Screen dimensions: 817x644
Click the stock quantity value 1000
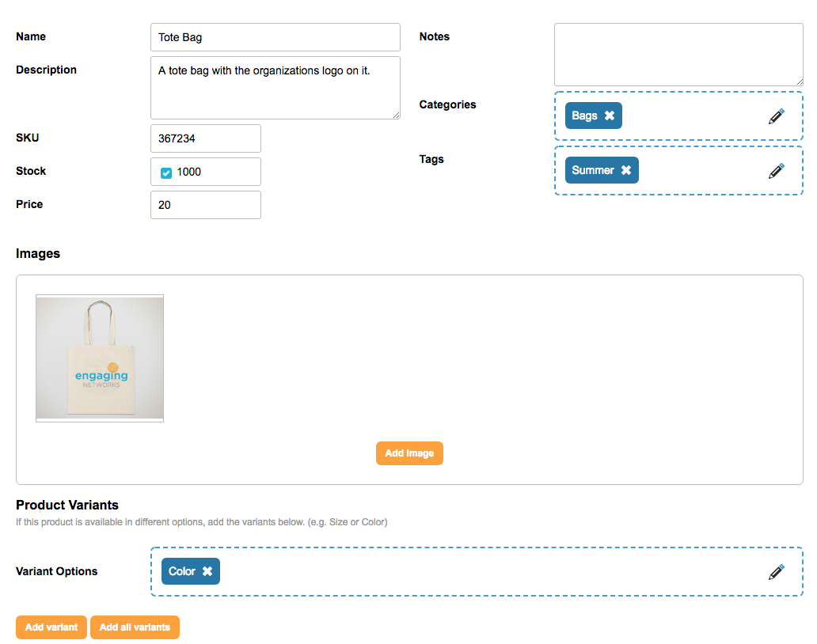tap(189, 172)
